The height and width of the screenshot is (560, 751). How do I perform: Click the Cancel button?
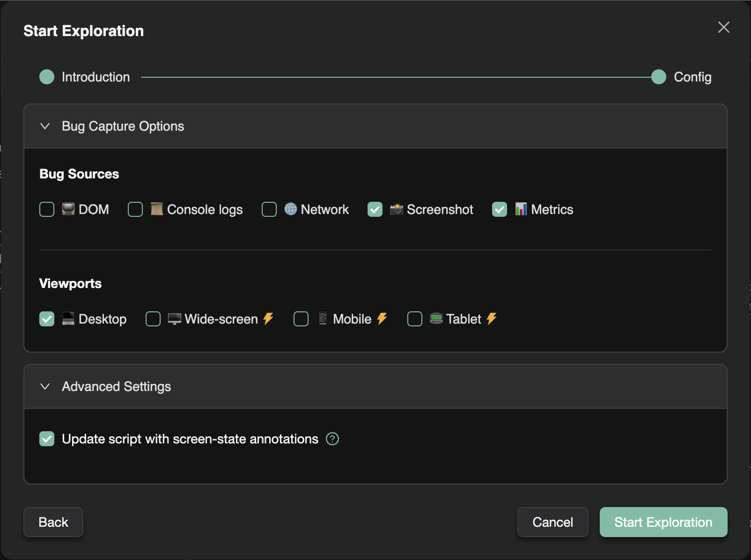pos(552,522)
